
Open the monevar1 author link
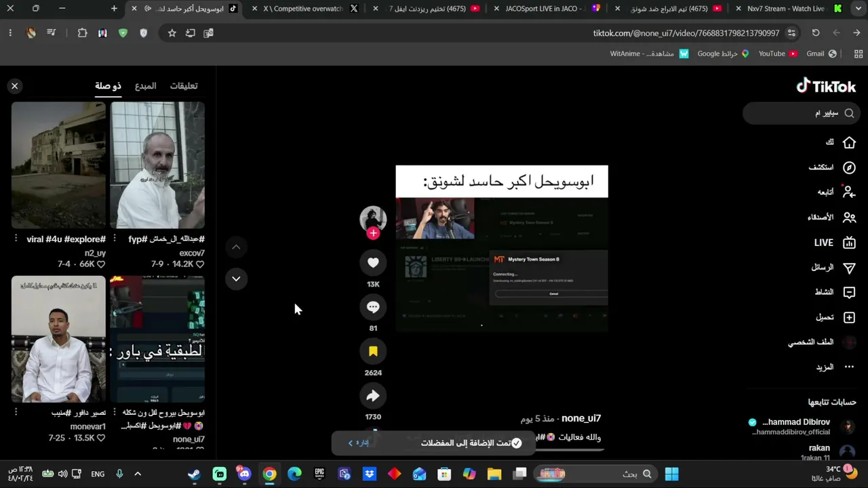[x=88, y=426]
